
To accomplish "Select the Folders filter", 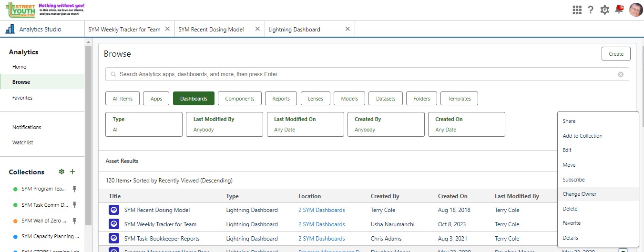I will tap(421, 99).
